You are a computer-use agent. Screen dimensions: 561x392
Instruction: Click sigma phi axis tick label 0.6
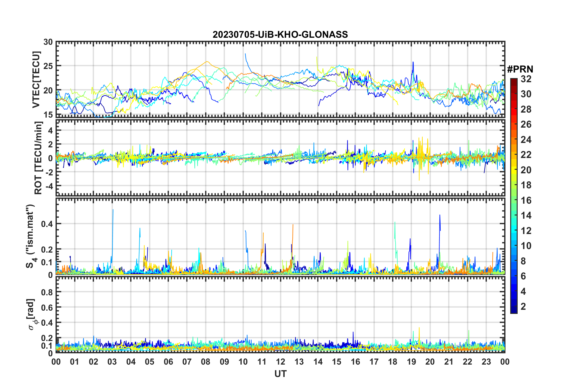coord(47,307)
